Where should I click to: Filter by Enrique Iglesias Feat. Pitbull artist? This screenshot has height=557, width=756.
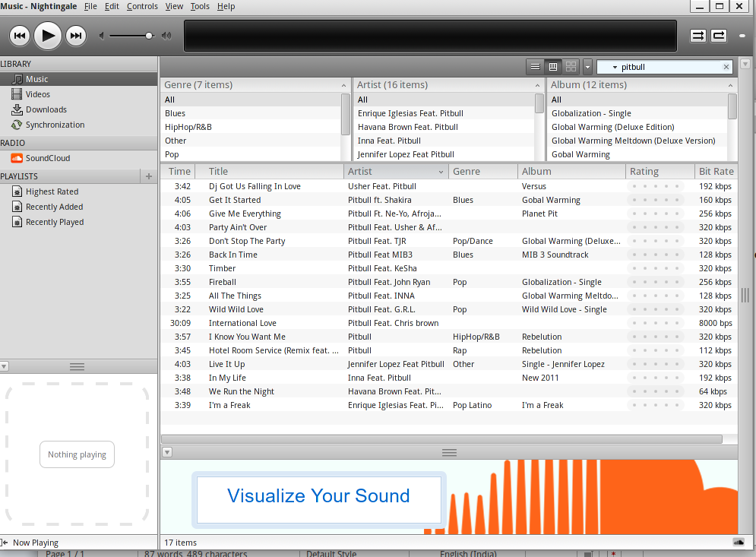[x=444, y=113]
